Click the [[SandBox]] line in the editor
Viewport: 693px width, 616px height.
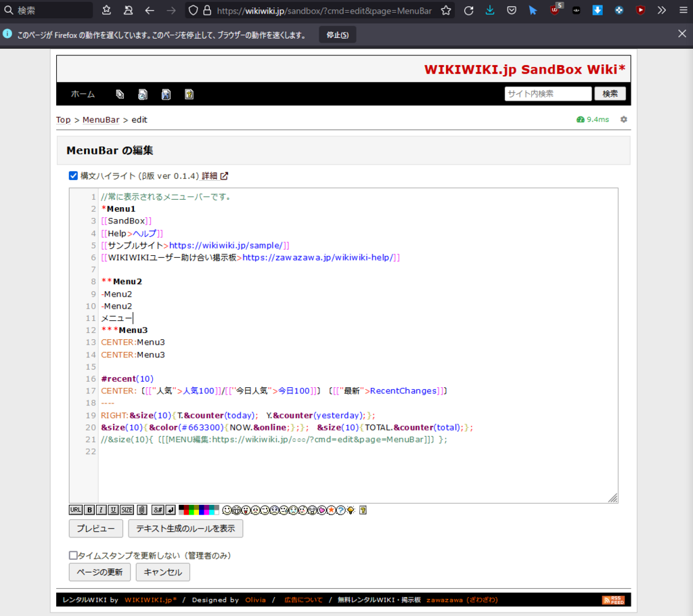127,221
